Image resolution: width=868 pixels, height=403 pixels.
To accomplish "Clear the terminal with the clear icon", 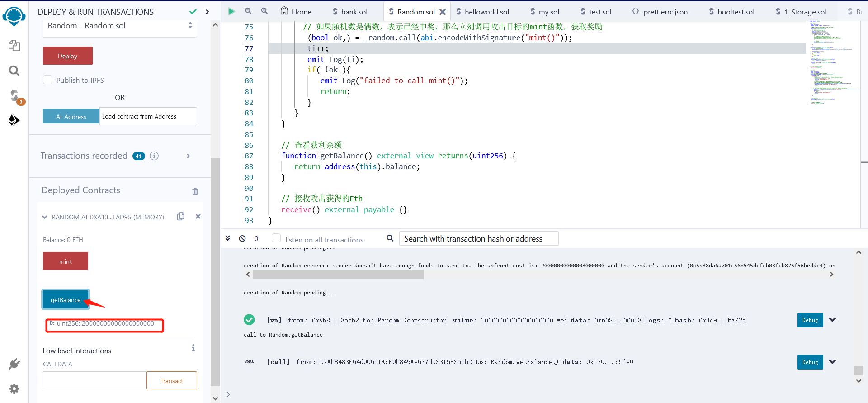I will click(242, 238).
